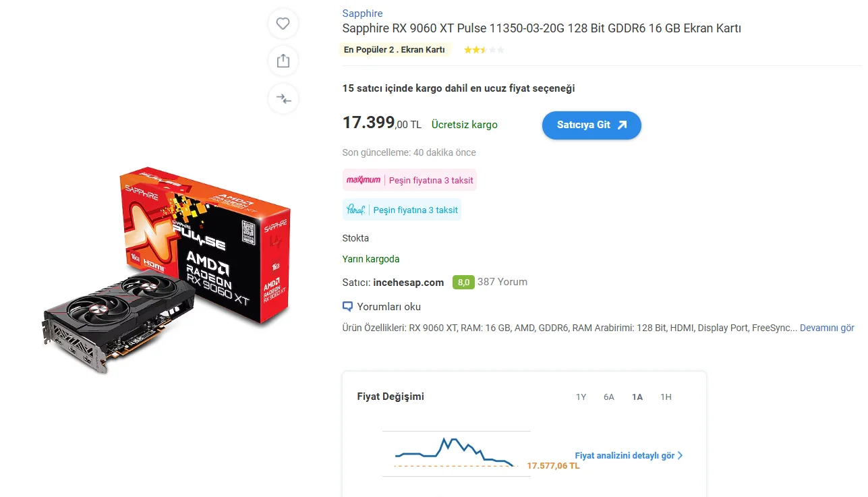Select the 1Y price history range
Screen dimensions: 868x497
(581, 397)
